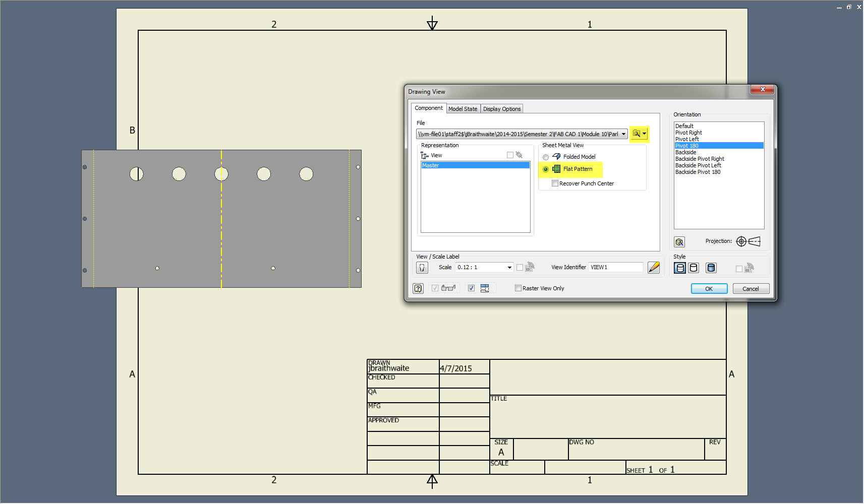Screen dimensions: 864x504
Task: Select Pivot 180 orientation
Action: pos(719,146)
